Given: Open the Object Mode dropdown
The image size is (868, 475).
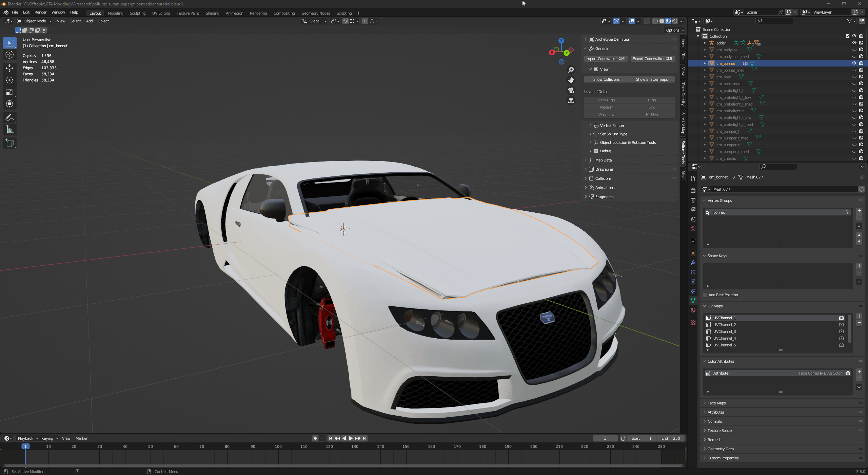Looking at the screenshot, I should click(35, 21).
